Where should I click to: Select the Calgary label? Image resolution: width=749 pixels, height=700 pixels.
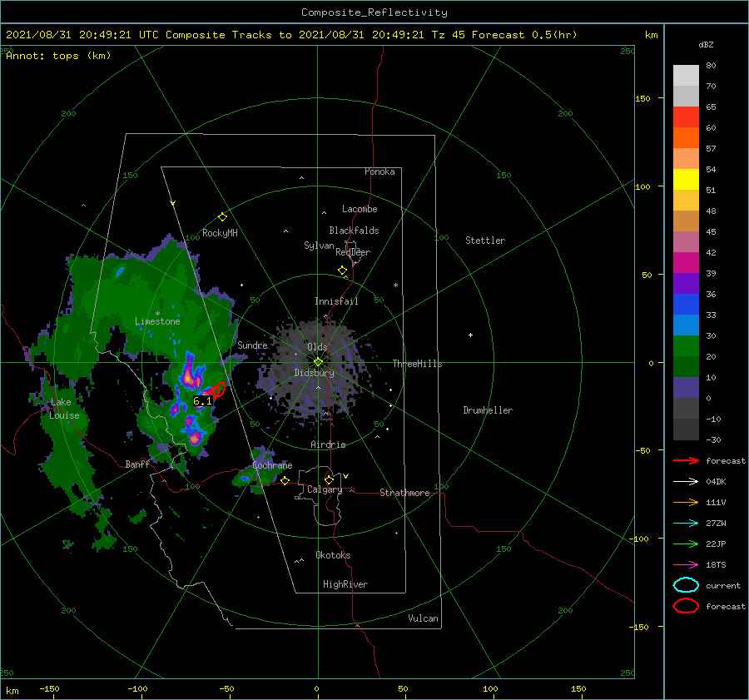tap(325, 489)
